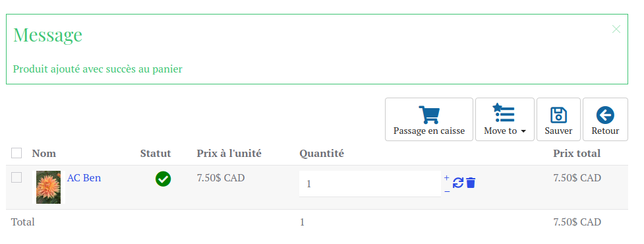Image resolution: width=644 pixels, height=244 pixels.
Task: Click the Retour back arrow icon
Action: tap(605, 115)
